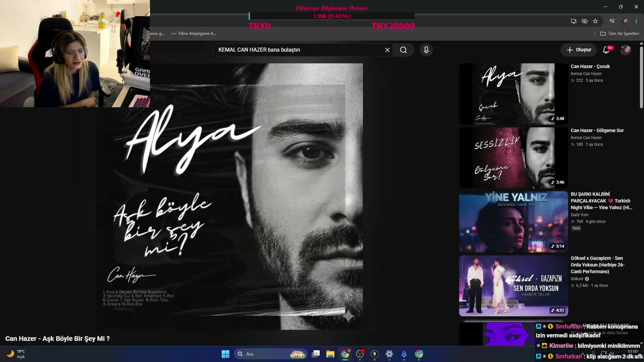This screenshot has width=644, height=362.
Task: Open Göksel channel name
Action: pyautogui.click(x=577, y=279)
